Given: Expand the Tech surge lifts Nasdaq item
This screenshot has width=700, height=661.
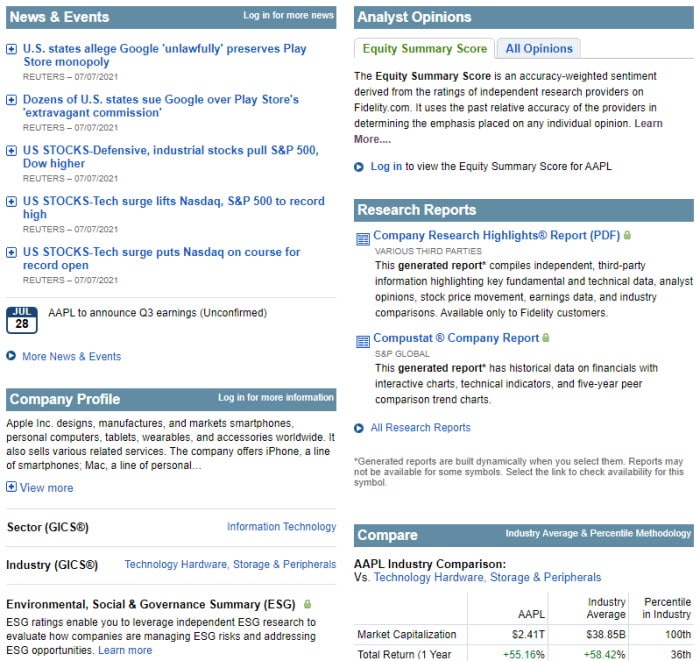Looking at the screenshot, I should pyautogui.click(x=11, y=202).
